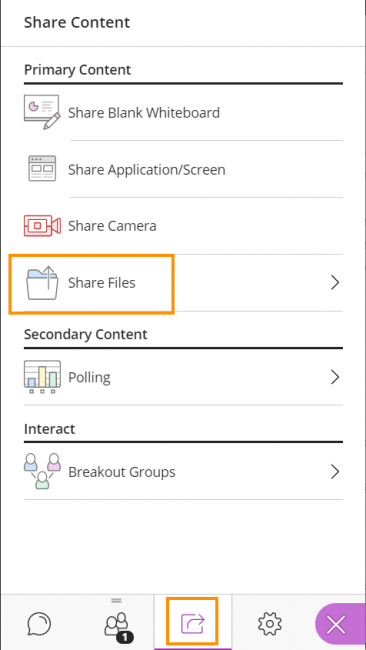Viewport: 366px width, 650px height.
Task: Choose the Share Camera label
Action: tap(112, 226)
